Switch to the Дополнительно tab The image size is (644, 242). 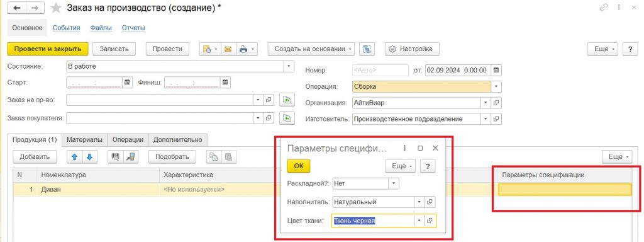pyautogui.click(x=178, y=139)
